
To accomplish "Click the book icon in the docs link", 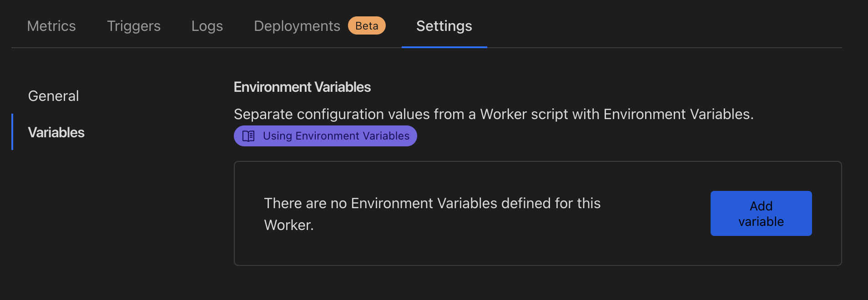I will (x=248, y=136).
